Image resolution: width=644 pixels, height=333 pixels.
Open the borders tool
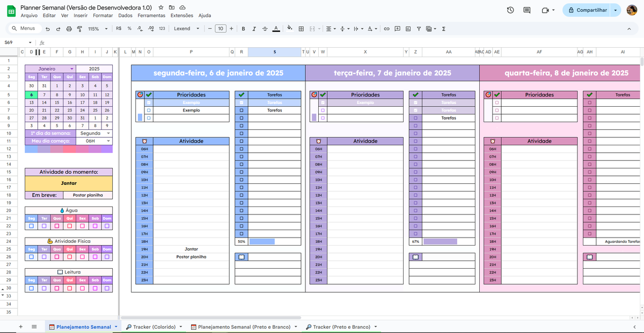point(301,28)
